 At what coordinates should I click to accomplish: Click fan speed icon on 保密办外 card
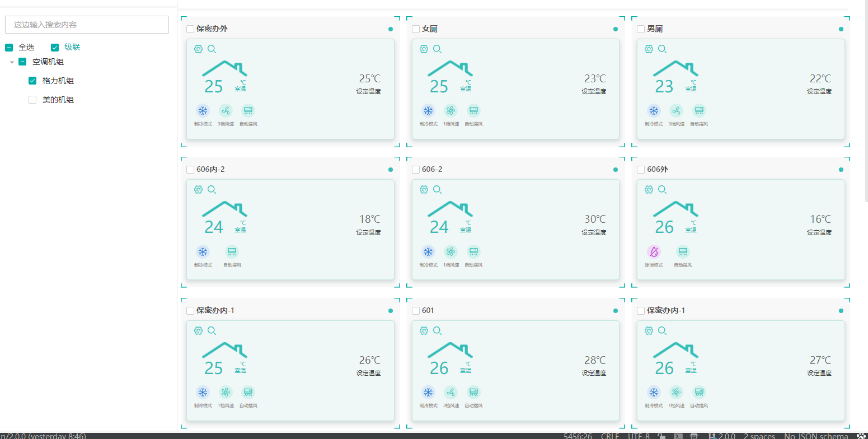coord(225,111)
